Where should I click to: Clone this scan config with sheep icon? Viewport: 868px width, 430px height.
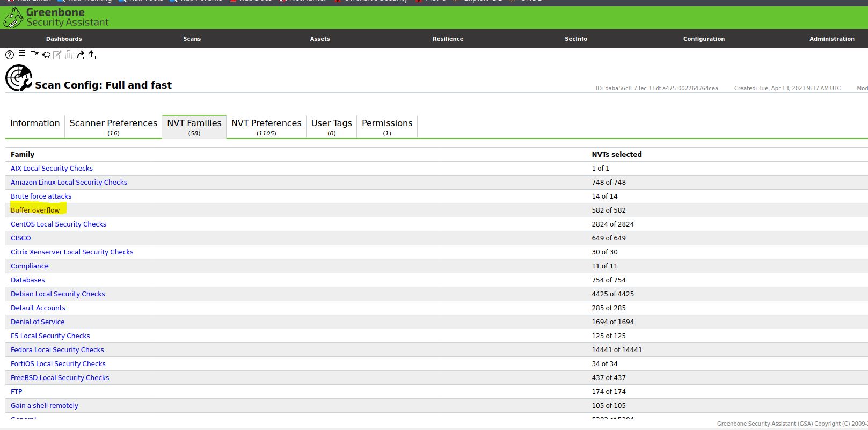(46, 55)
